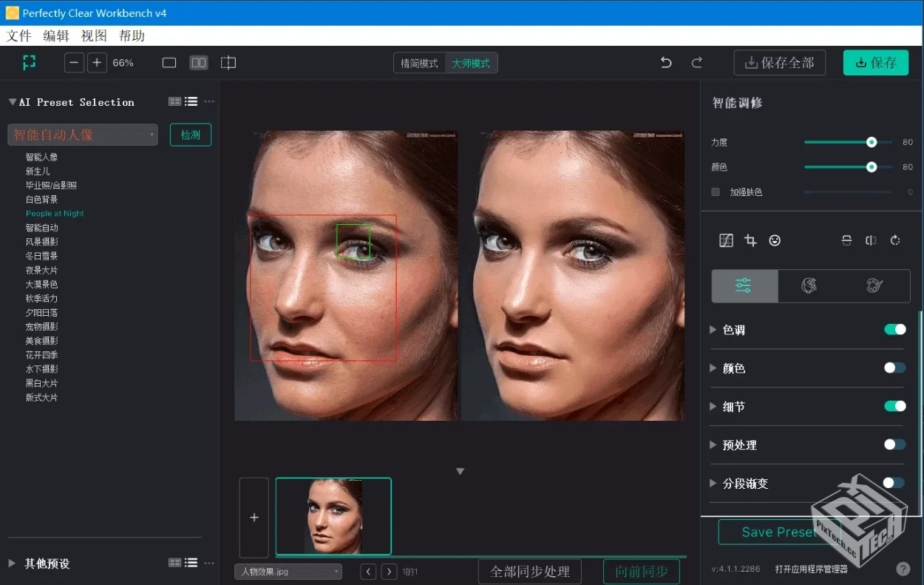Switch to 精简模式 tab

pos(419,64)
